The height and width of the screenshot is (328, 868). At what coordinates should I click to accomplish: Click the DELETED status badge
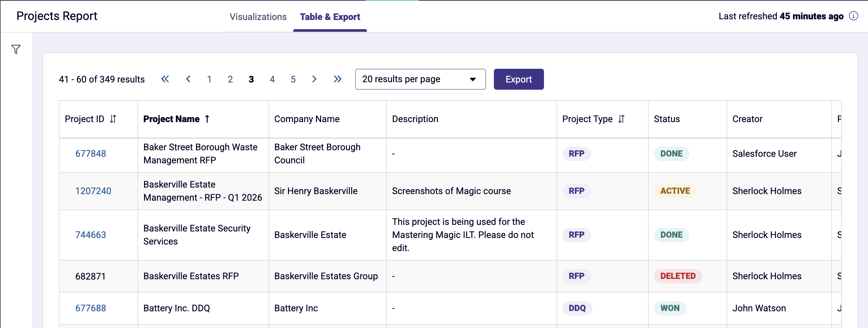pos(678,276)
